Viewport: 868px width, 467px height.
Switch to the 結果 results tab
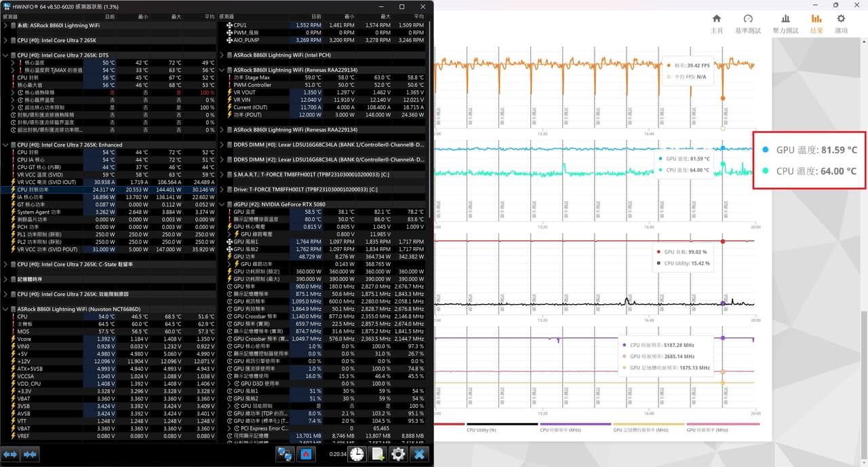click(816, 23)
